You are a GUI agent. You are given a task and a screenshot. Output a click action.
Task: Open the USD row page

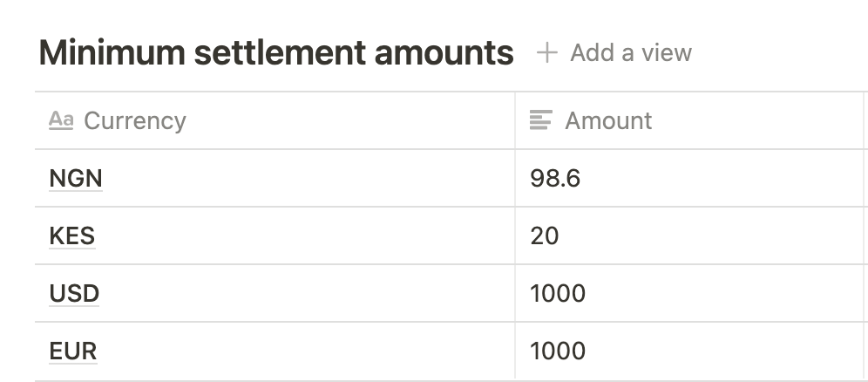(75, 294)
